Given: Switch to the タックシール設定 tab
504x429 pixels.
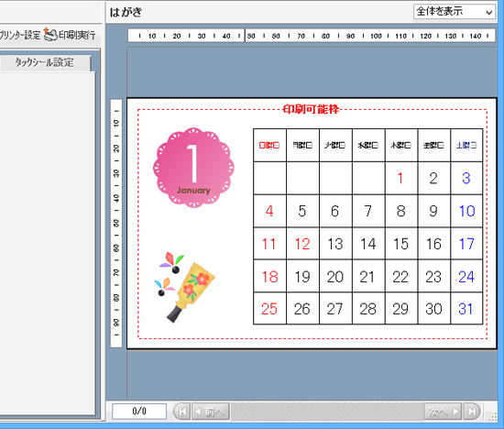Looking at the screenshot, I should point(45,62).
